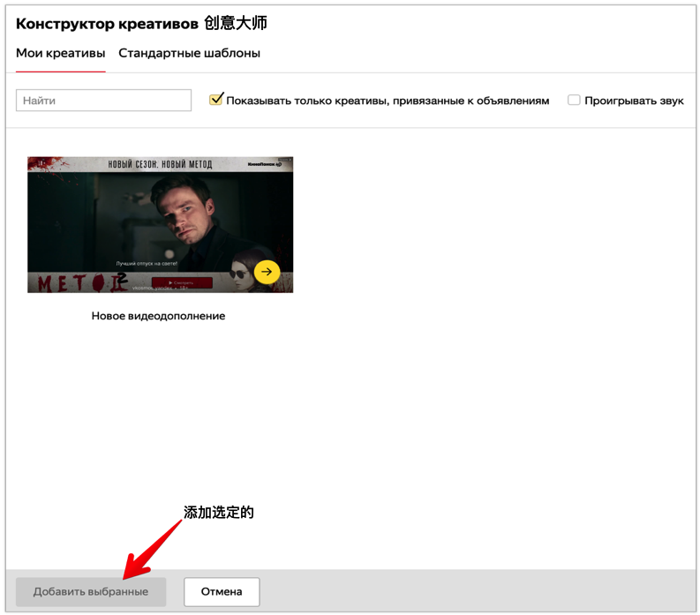Click the Конструктор креативов heading

tap(107, 24)
